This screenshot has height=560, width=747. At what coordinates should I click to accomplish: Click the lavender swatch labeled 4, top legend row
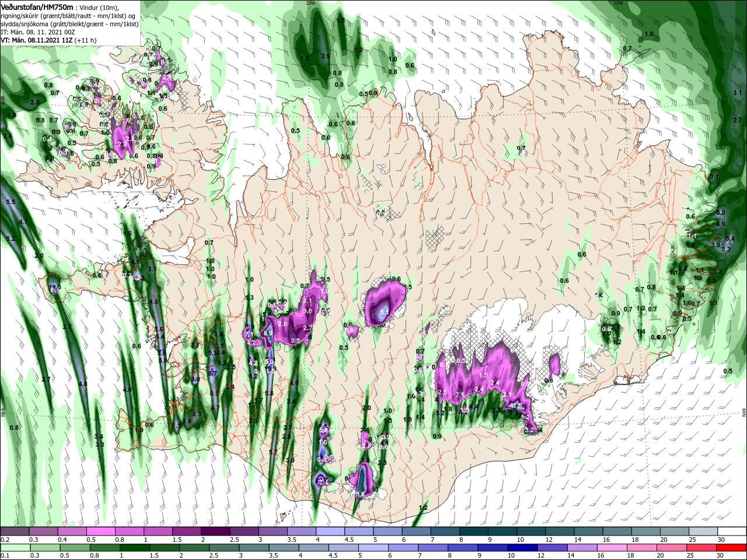tap(330, 531)
